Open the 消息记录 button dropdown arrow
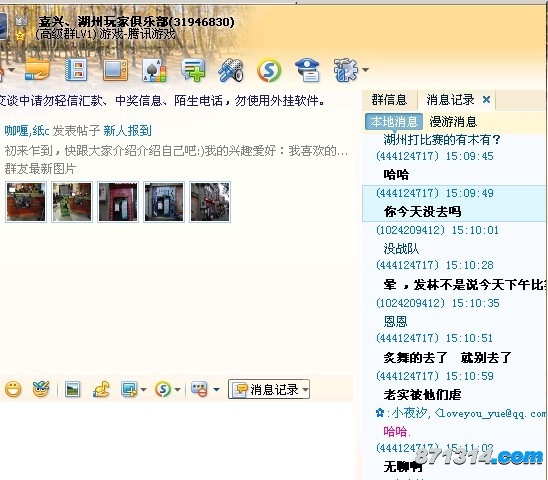 click(305, 389)
